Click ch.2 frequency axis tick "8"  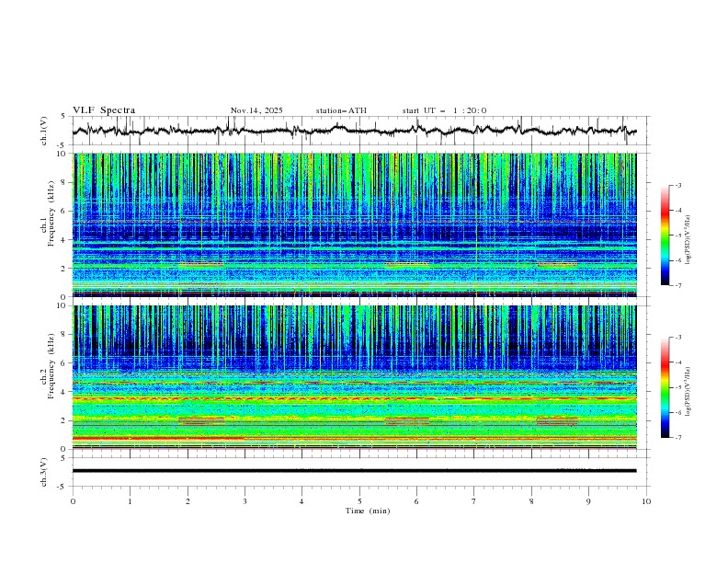click(x=65, y=335)
